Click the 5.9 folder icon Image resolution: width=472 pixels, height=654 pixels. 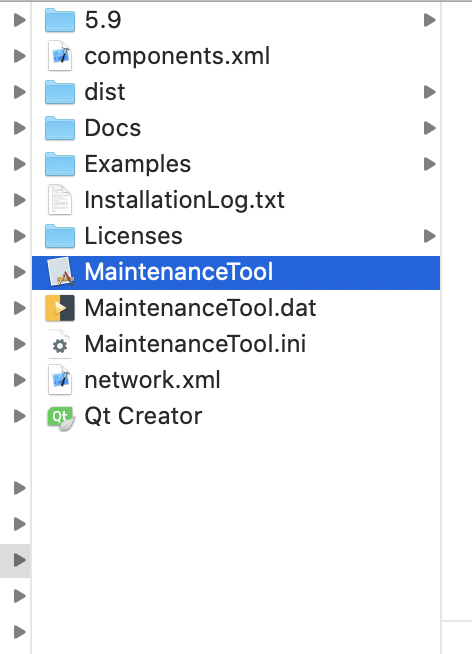(60, 20)
